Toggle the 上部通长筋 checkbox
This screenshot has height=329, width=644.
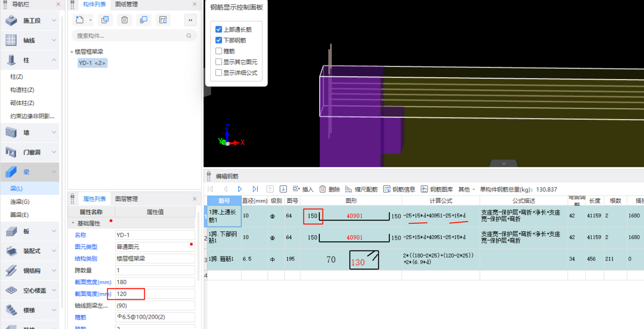pyautogui.click(x=219, y=29)
